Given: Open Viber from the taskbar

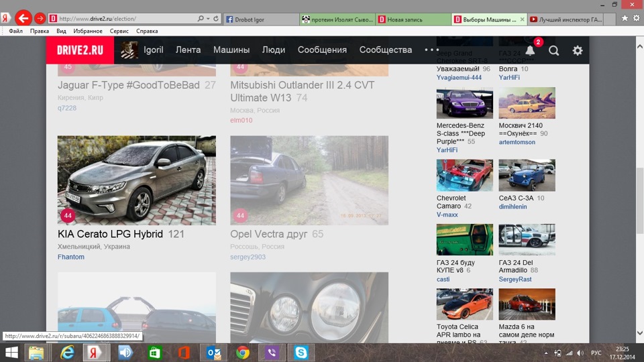Looking at the screenshot, I should click(272, 353).
